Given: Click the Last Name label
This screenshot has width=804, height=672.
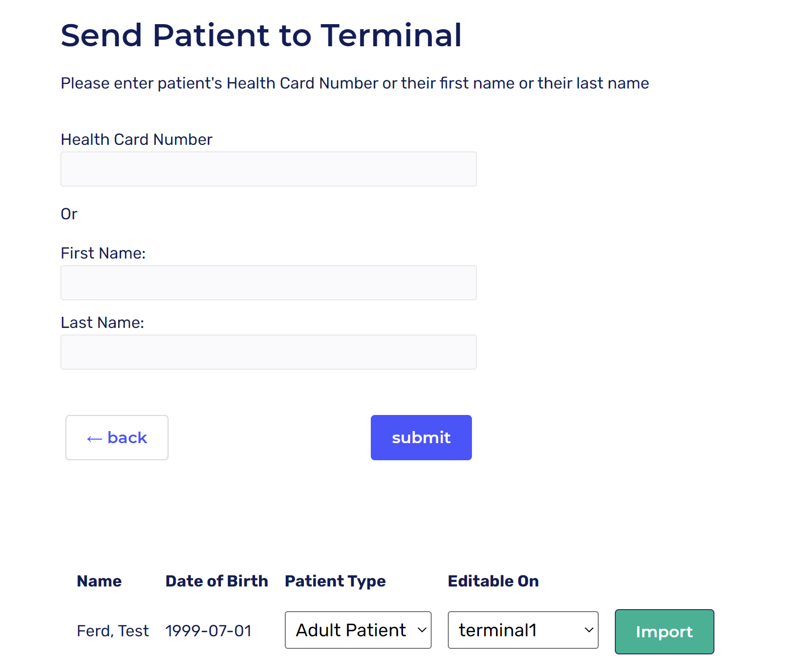Looking at the screenshot, I should pos(102,322).
